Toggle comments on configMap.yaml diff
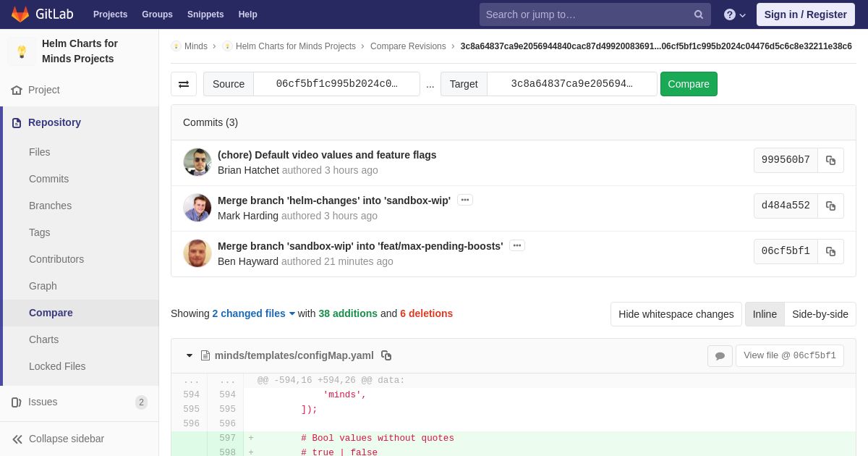Image resolution: width=868 pixels, height=456 pixels. click(720, 355)
